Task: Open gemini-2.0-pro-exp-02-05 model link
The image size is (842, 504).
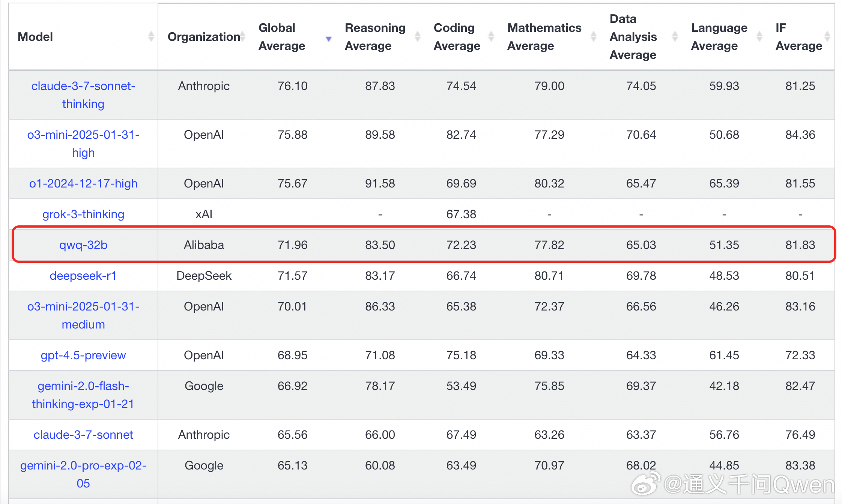Action: pyautogui.click(x=83, y=474)
